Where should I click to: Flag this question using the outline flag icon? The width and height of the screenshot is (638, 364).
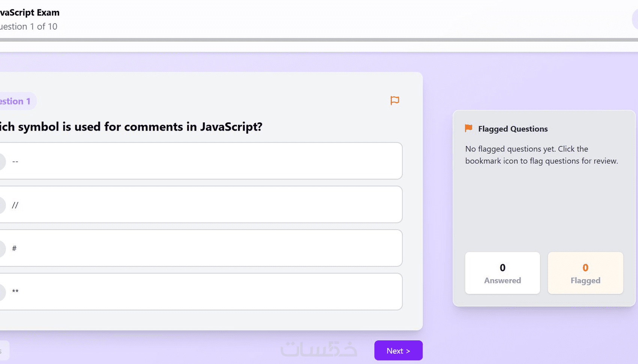click(x=394, y=101)
